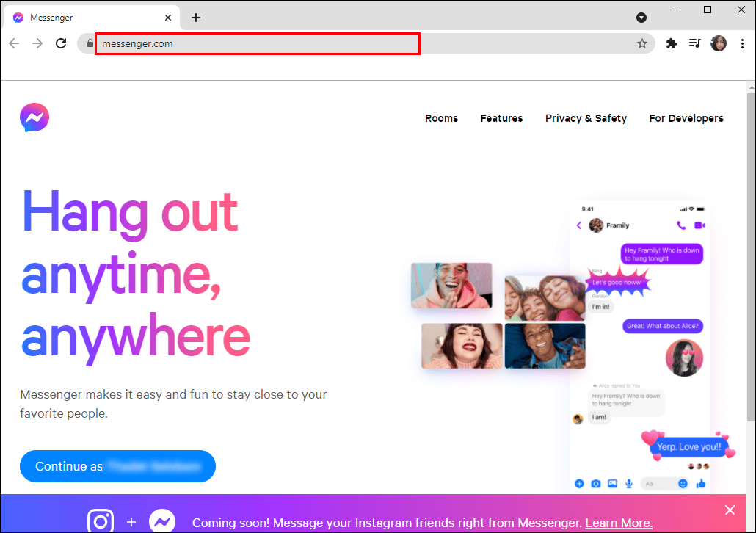Screen dimensions: 756x533
Task: Click the woman with heart-eyes sticker photo
Action: pos(684,358)
